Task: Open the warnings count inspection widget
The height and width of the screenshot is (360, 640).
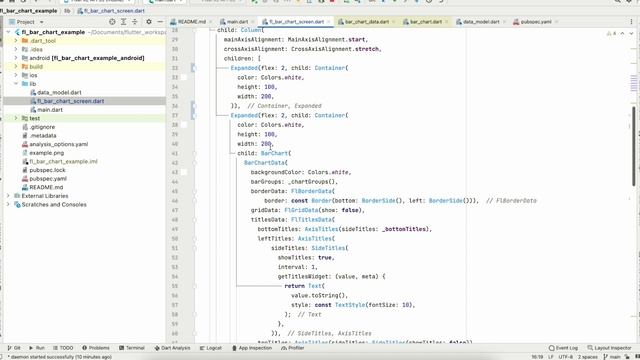Action: coord(611,33)
